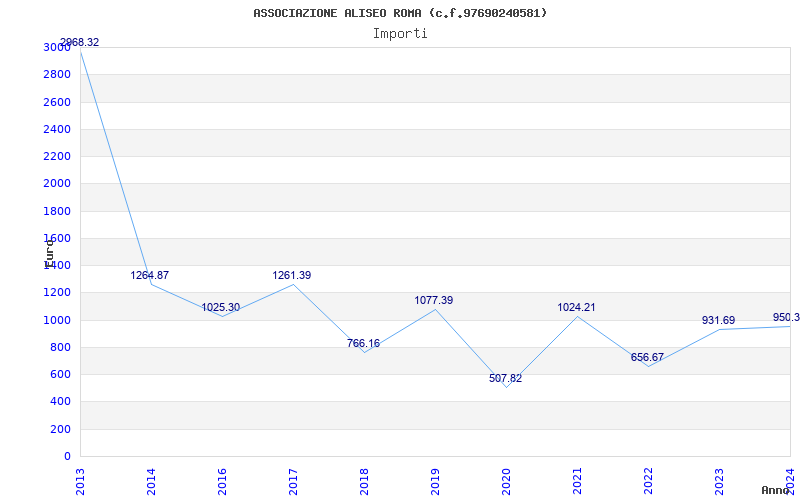The height and width of the screenshot is (500, 800).
Task: Click the rotated Euro axis label
Action: [48, 253]
